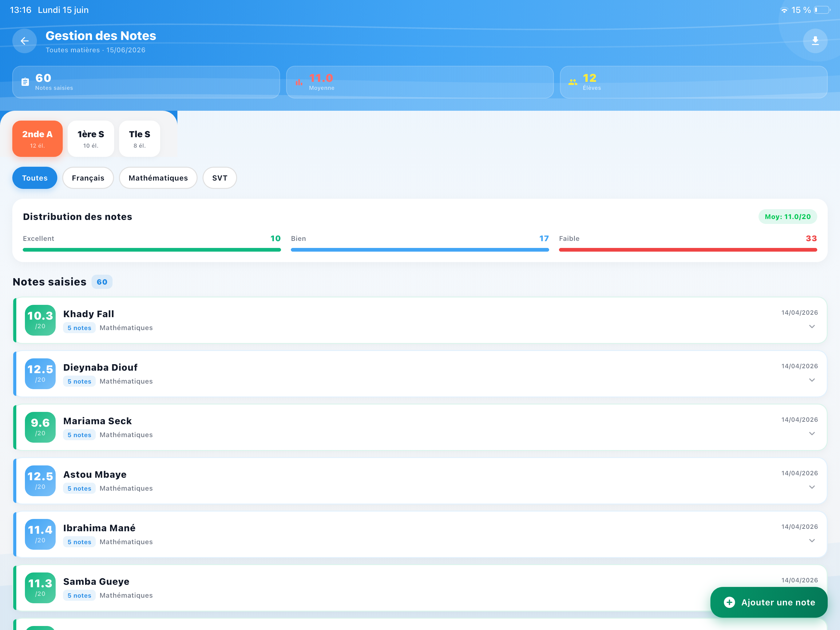Select the name Samba Gueye
The image size is (840, 630).
coord(96,582)
